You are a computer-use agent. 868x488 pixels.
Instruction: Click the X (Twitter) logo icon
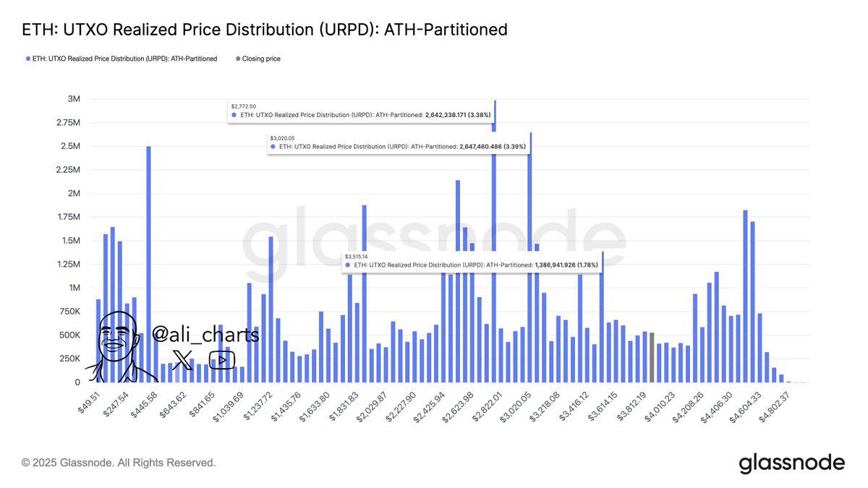pyautogui.click(x=183, y=359)
